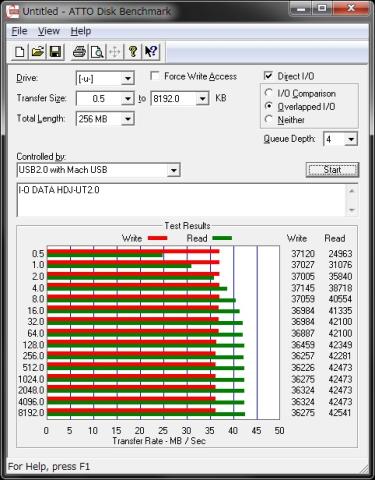Expand the Transfer Size 8192.0 dropdown
The image size is (375, 480).
pos(202,99)
